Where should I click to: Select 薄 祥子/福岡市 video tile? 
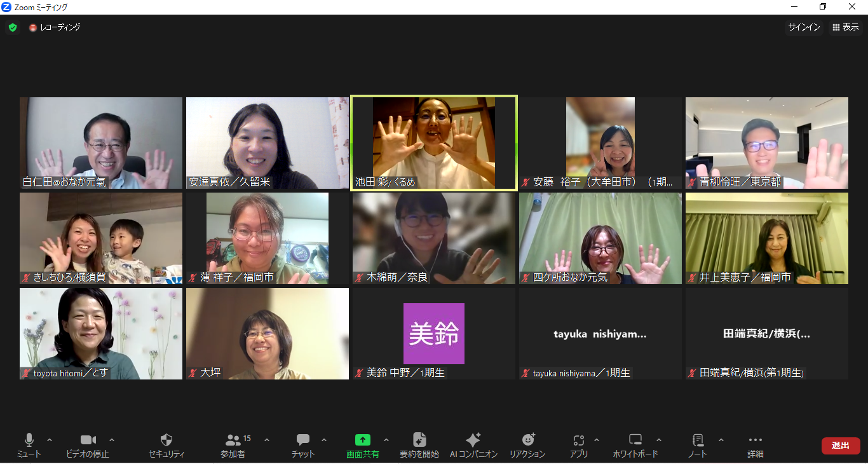pyautogui.click(x=268, y=238)
